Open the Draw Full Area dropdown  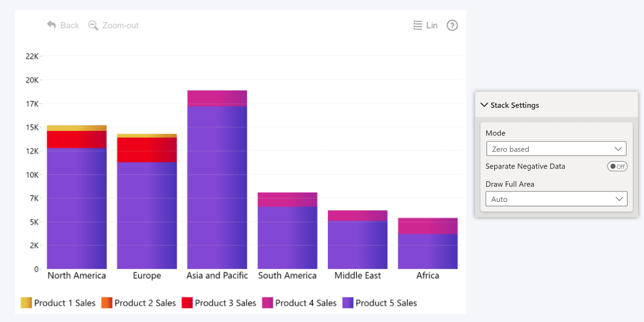coord(556,199)
